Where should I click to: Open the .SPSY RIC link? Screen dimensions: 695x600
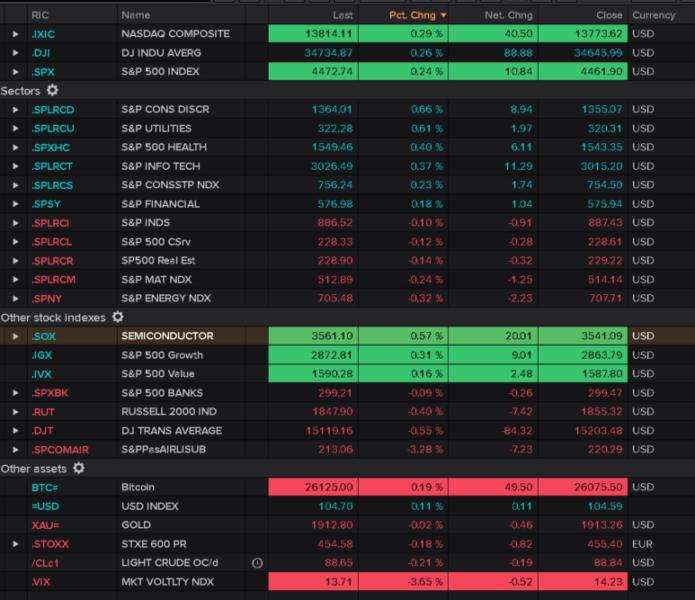coord(46,204)
